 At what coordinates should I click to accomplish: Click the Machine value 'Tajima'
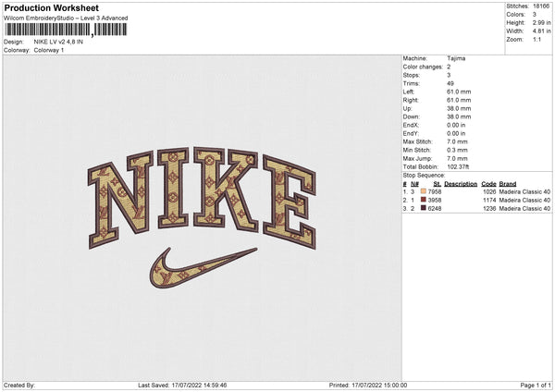pos(456,58)
